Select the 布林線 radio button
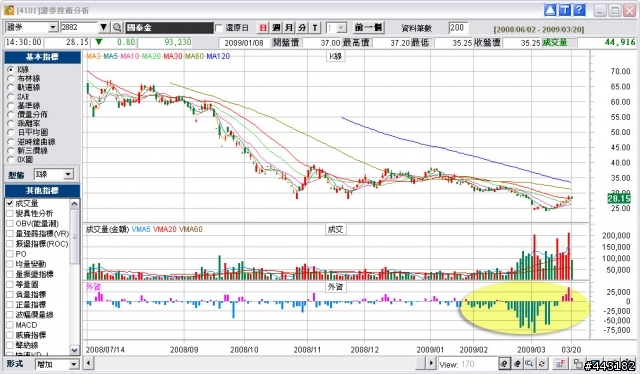This screenshot has height=374, width=640. (x=11, y=79)
